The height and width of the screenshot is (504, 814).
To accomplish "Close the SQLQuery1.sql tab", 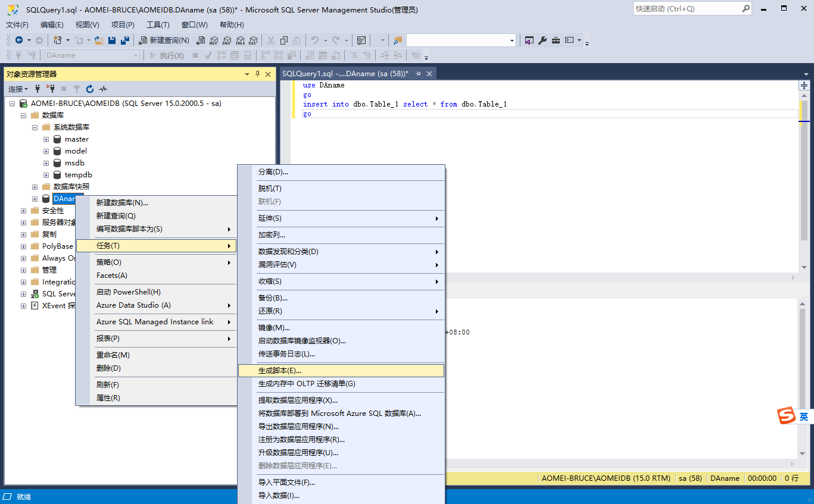I will pos(429,74).
